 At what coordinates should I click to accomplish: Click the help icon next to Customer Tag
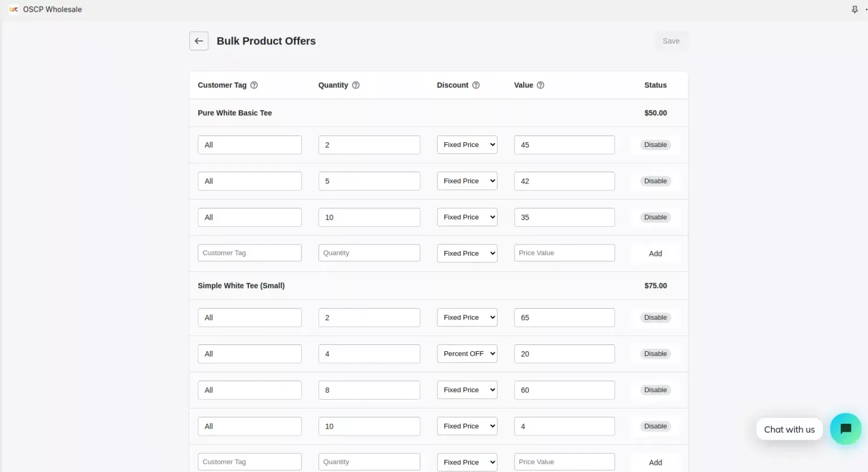click(254, 85)
